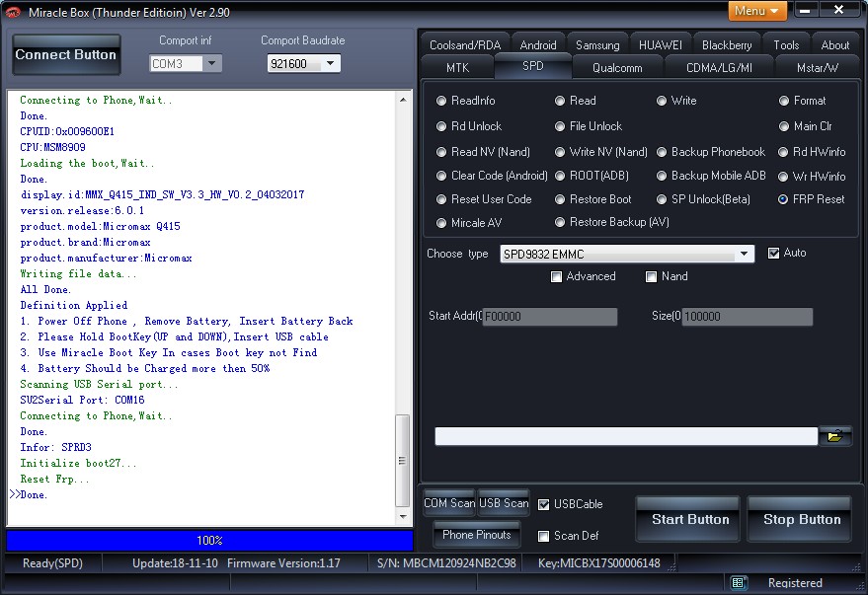Screen dimensions: 868x595
Task: Open the About tab
Action: pyautogui.click(x=834, y=44)
